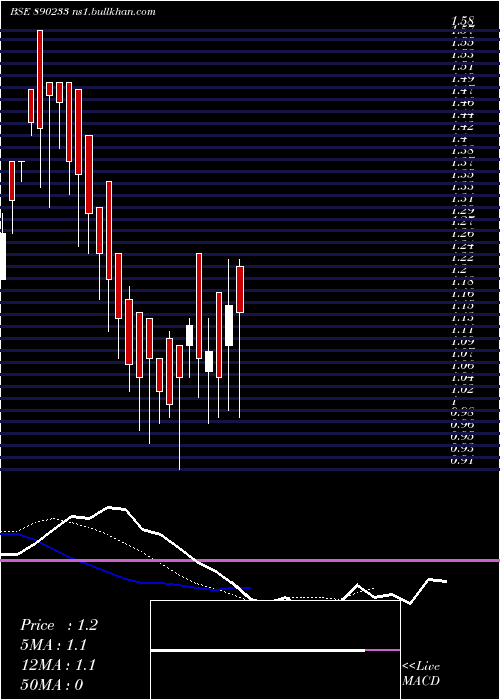Click the 1.16 price axis label

(x=463, y=294)
